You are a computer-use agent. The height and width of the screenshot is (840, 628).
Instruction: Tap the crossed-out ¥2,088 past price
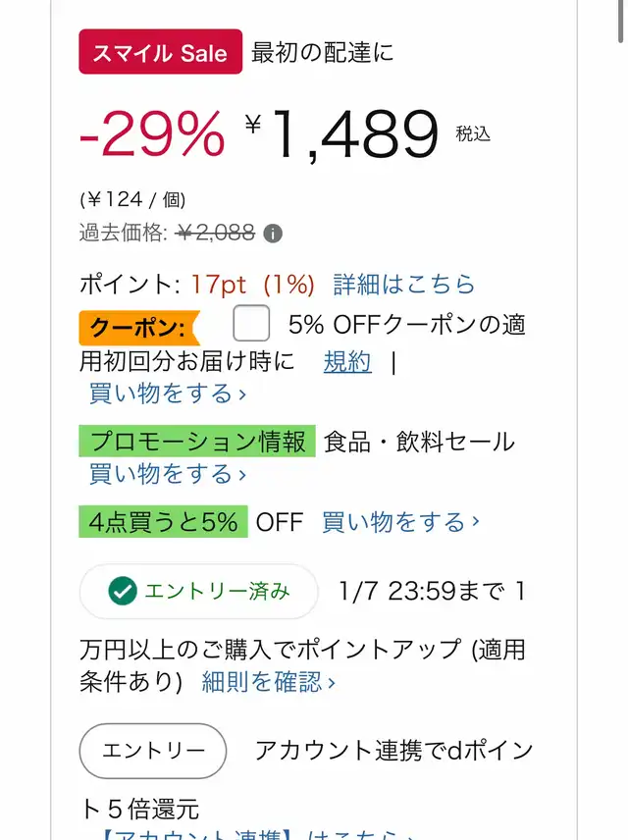215,234
